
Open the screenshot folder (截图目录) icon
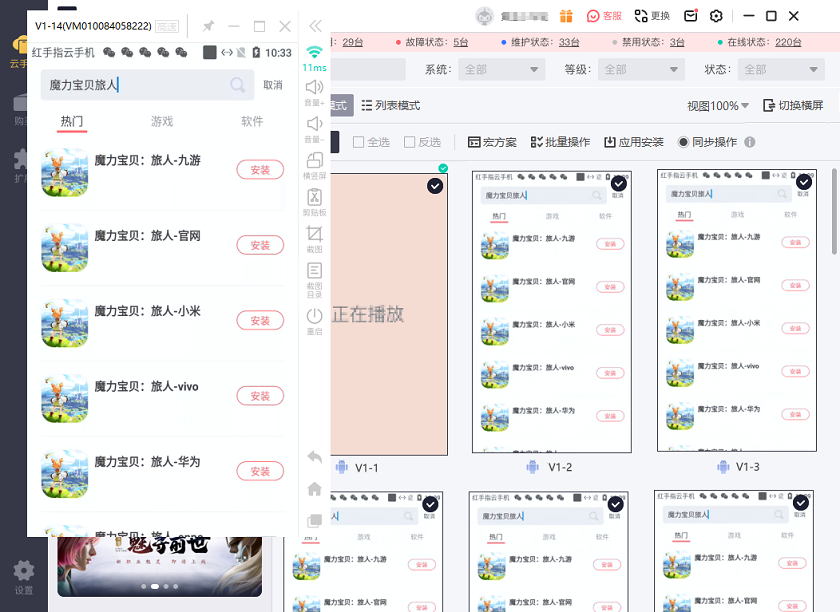point(314,270)
